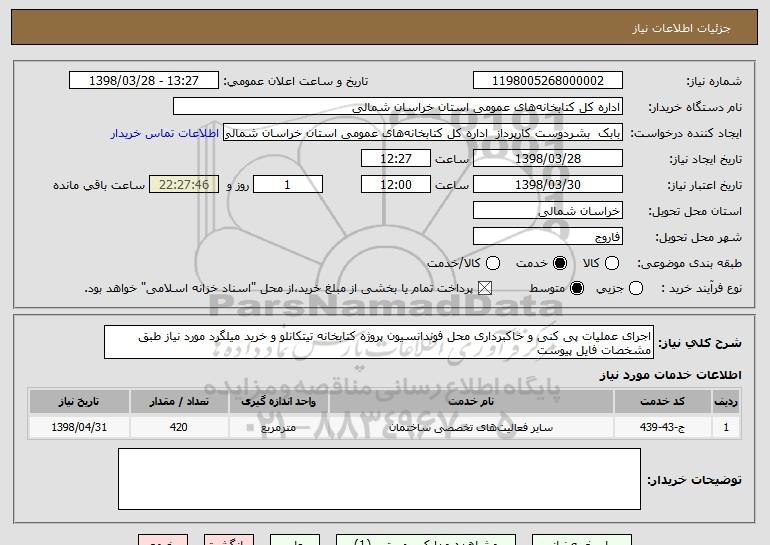Select the کالا/خدمت radio button
The width and height of the screenshot is (770, 545).
[493, 263]
